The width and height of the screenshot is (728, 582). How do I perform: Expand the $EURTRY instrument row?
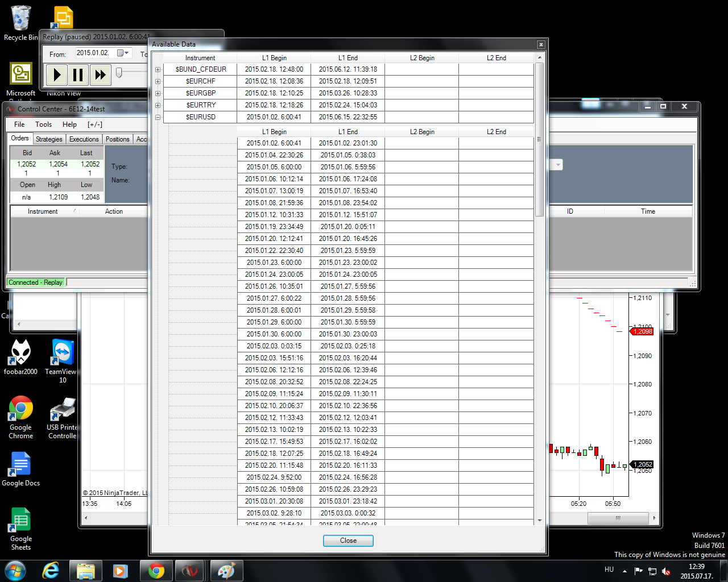click(158, 105)
